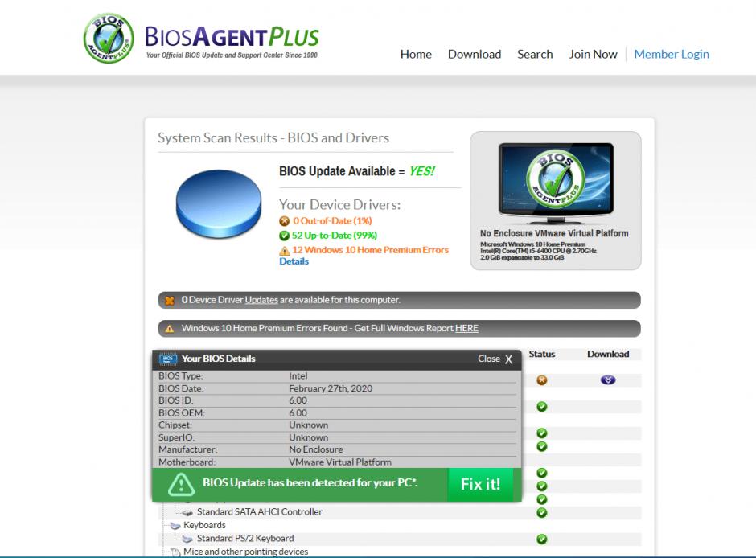Follow the Updates link in the driver bar
756x558 pixels.
261,300
